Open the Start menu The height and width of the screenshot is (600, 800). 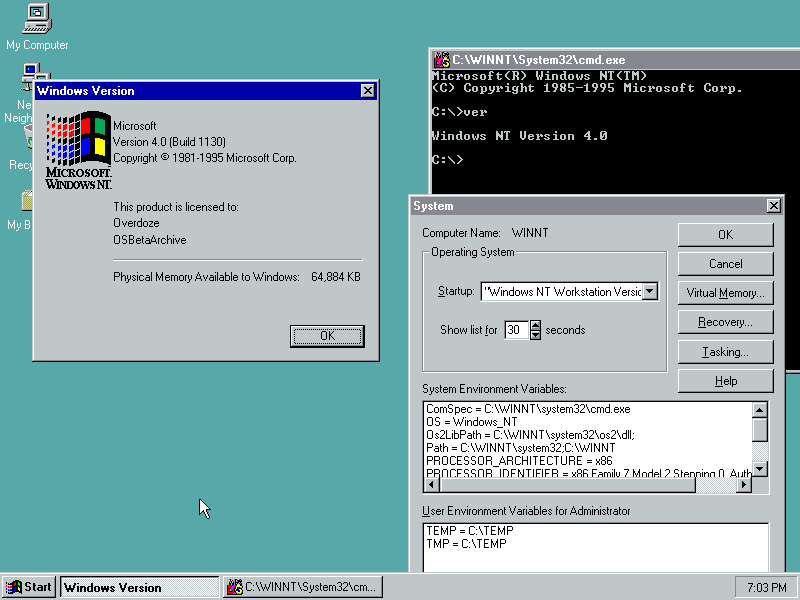pos(29,587)
